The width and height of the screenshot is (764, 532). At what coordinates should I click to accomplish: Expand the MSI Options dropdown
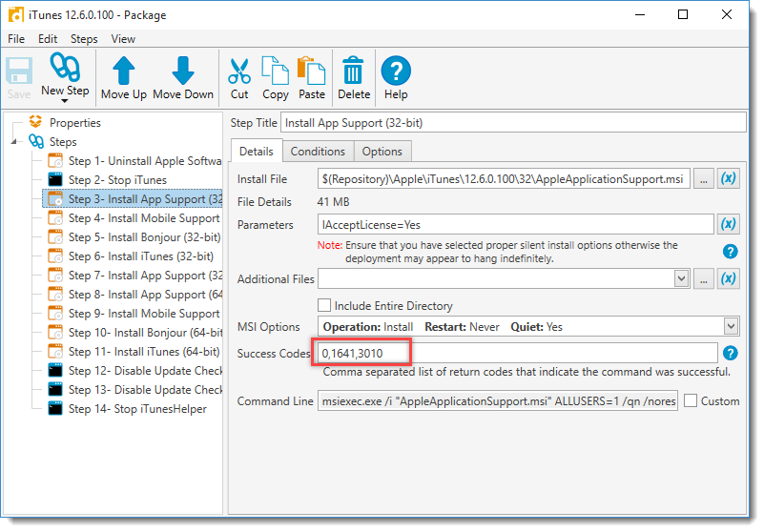(731, 327)
